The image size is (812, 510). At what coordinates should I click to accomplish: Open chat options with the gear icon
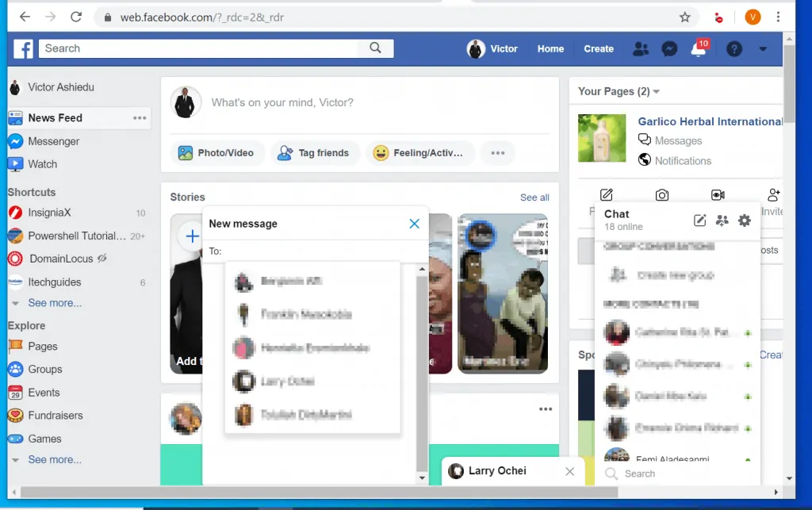point(744,220)
